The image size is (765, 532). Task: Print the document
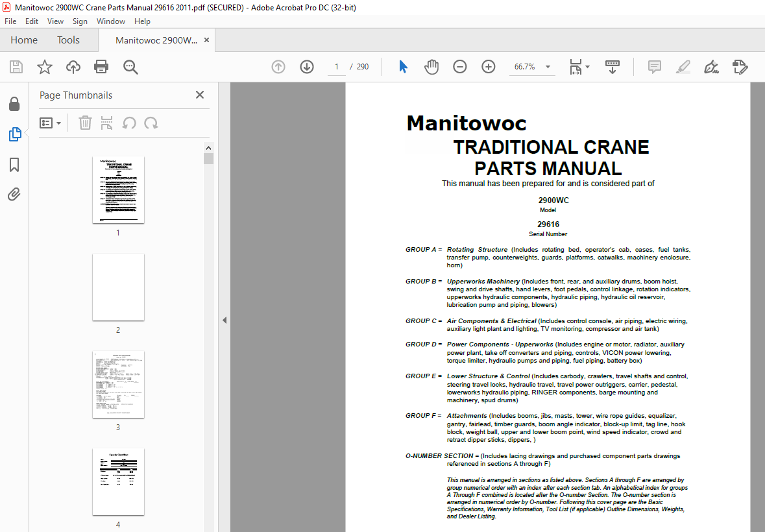(101, 67)
